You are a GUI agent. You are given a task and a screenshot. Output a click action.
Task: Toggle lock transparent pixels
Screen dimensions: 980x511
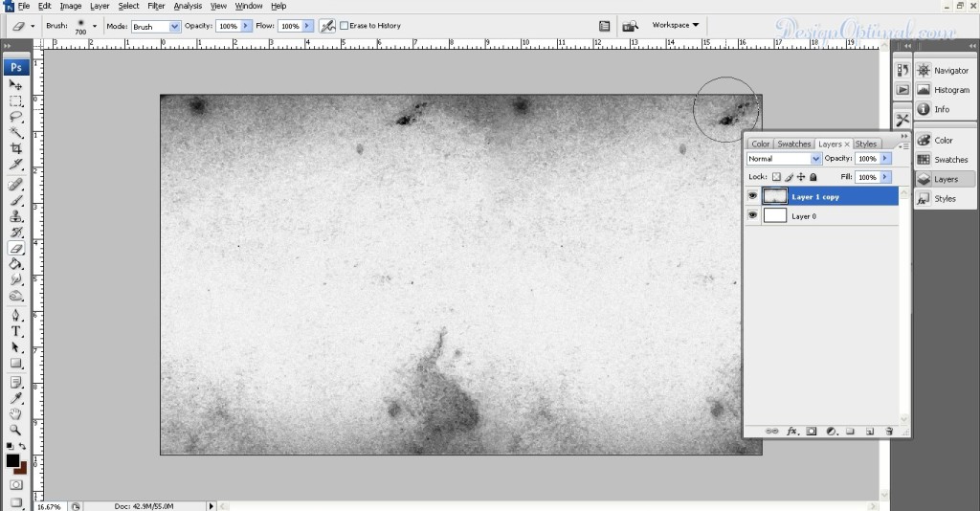[x=776, y=177]
